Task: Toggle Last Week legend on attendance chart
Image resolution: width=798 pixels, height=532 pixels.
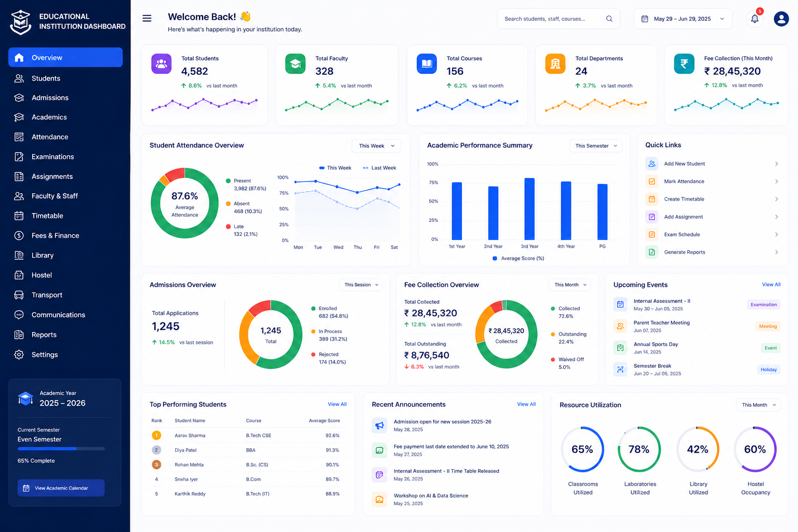Action: point(379,168)
